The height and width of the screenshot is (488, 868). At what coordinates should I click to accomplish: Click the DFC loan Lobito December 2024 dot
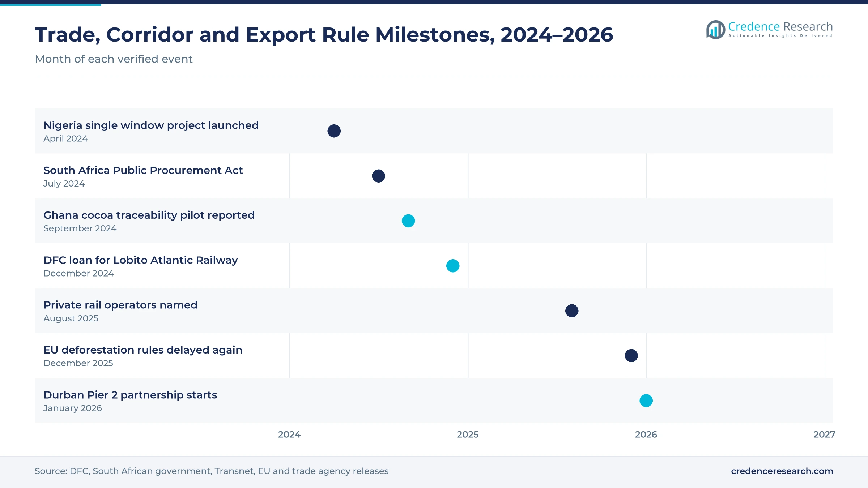pyautogui.click(x=453, y=266)
